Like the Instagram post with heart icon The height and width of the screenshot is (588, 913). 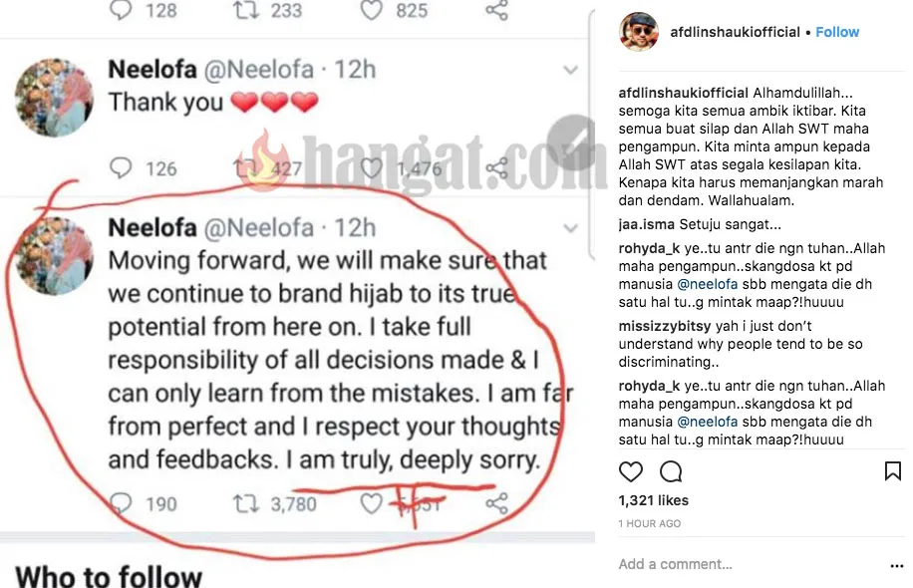pos(631,470)
